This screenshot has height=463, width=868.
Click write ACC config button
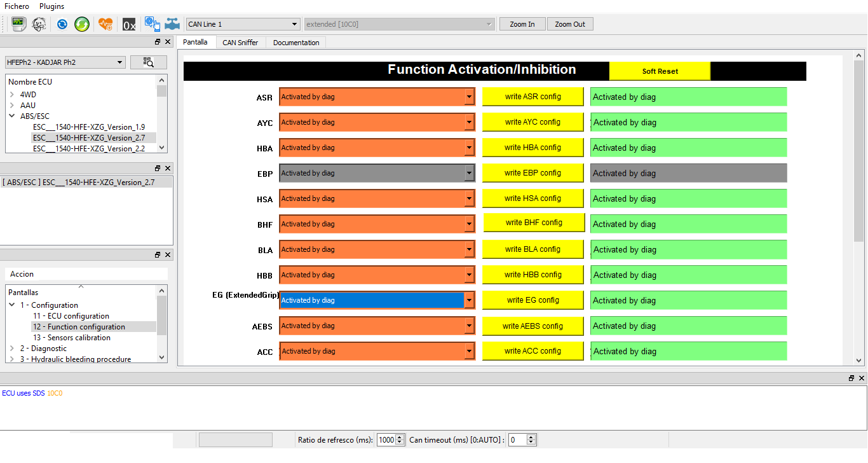coord(532,351)
